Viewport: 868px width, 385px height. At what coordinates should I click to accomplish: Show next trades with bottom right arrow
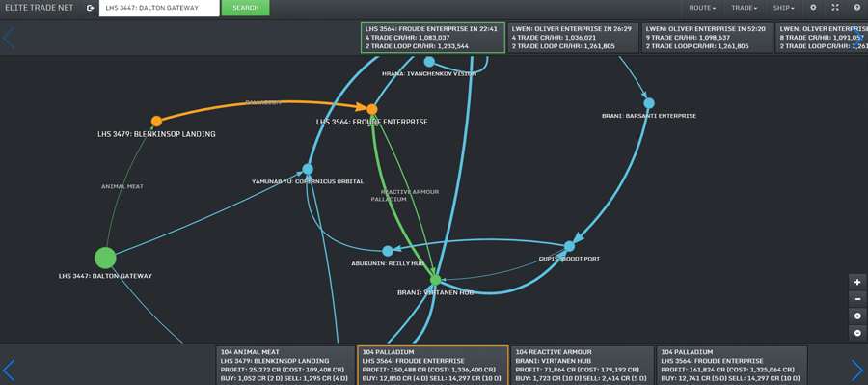pos(857,370)
